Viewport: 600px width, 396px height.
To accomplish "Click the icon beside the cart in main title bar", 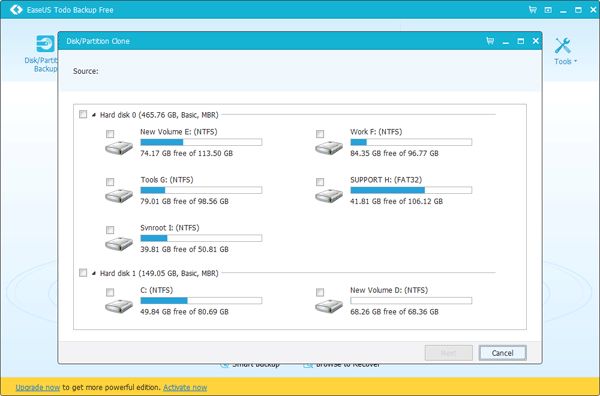I will click(x=548, y=10).
